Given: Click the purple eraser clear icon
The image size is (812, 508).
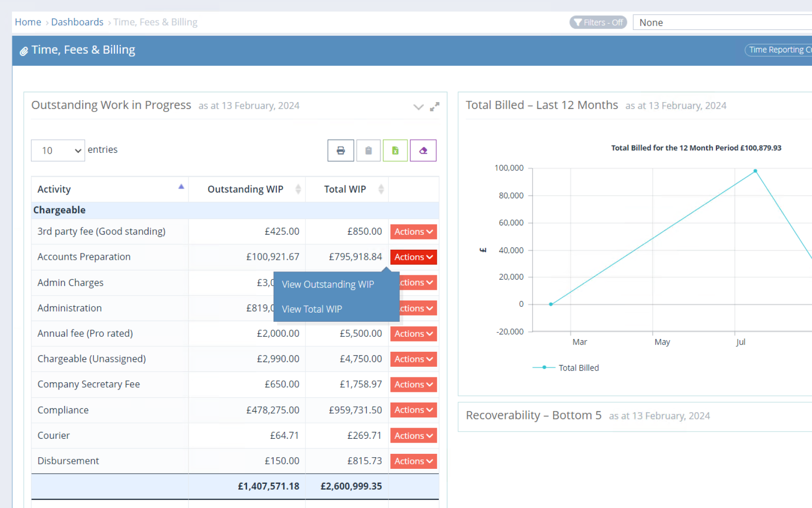Looking at the screenshot, I should (x=423, y=150).
